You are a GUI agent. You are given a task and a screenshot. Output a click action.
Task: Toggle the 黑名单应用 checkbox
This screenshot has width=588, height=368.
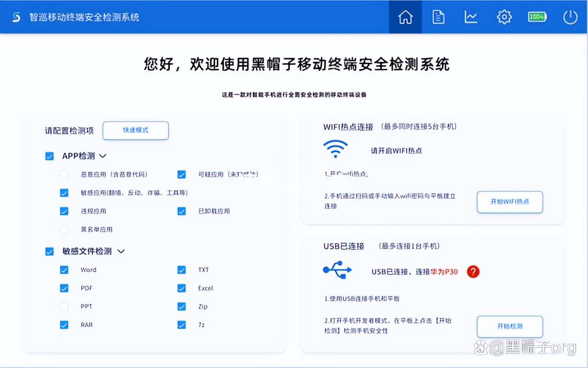[x=64, y=229]
